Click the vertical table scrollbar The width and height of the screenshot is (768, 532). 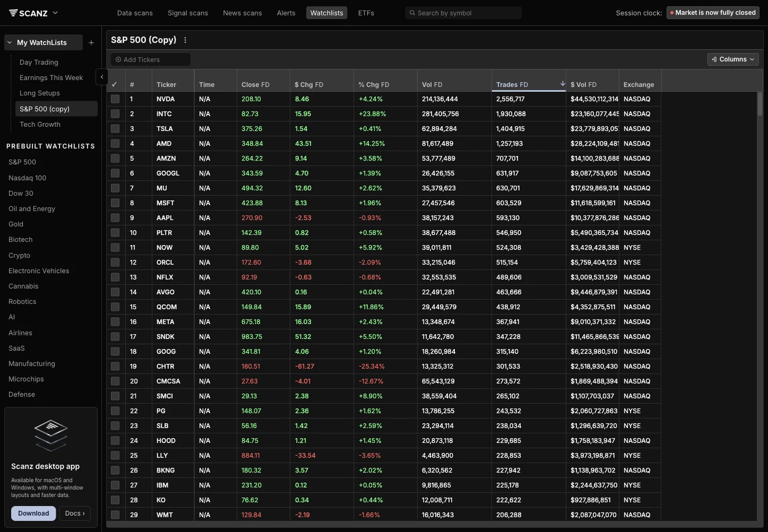click(760, 104)
